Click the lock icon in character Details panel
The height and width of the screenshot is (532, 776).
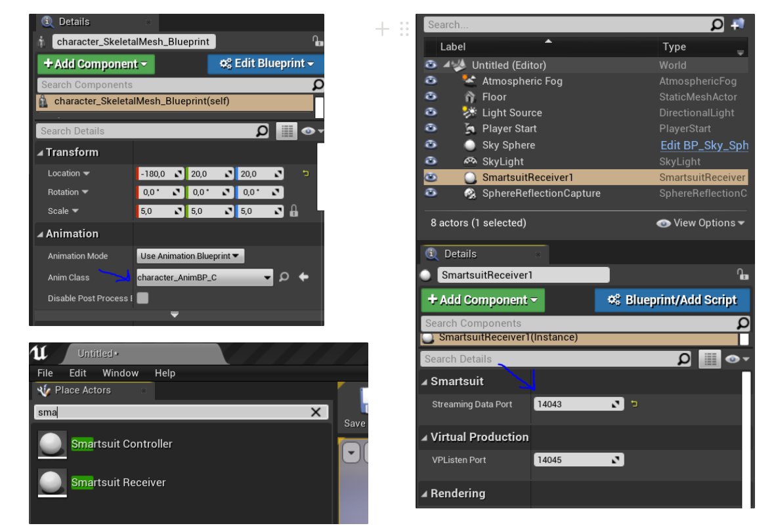(x=317, y=41)
